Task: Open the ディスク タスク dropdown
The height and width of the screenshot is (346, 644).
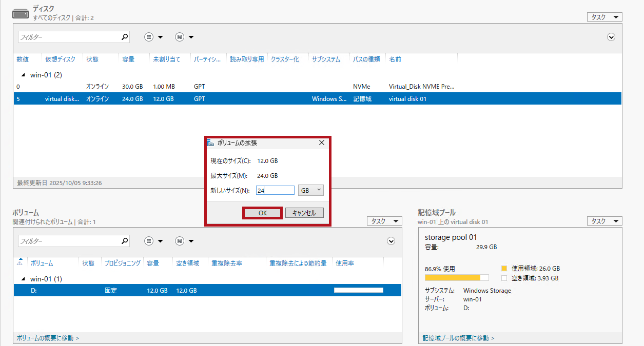Action: pos(604,17)
